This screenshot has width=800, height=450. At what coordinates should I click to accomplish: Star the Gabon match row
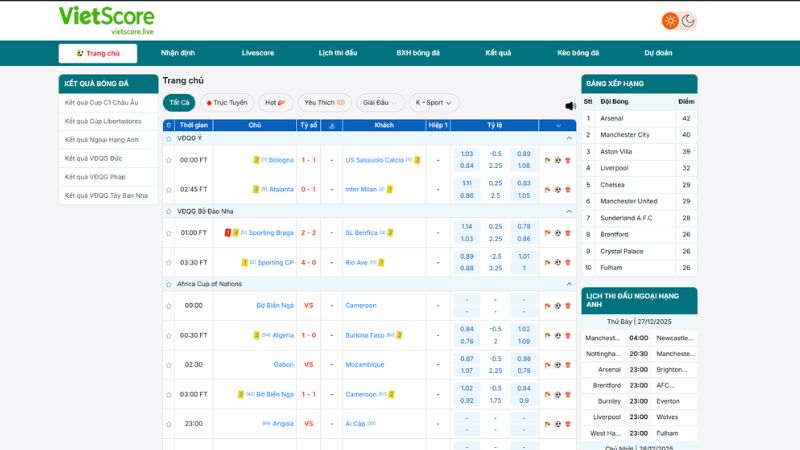pos(169,365)
